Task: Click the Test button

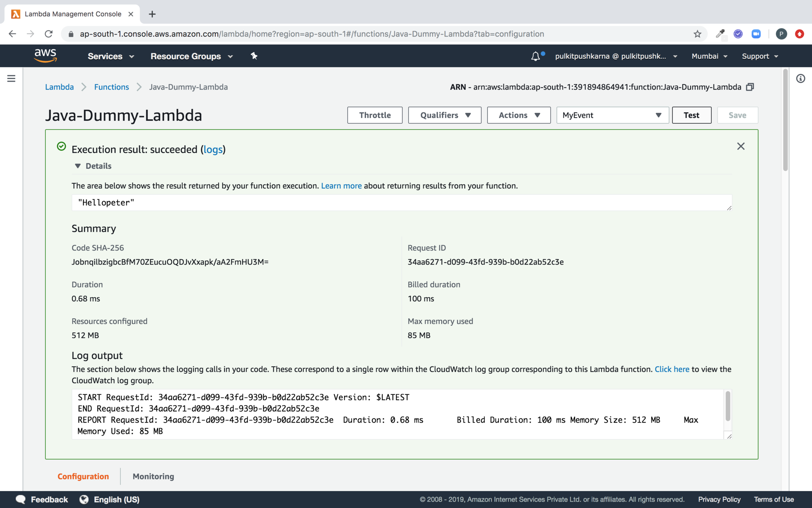Action: (x=691, y=115)
